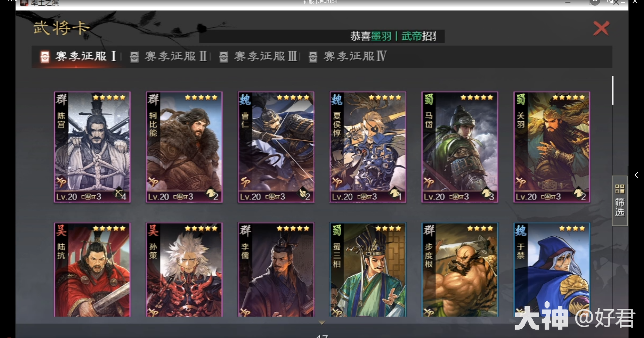Select the 夏侯惇 general card

click(x=368, y=147)
